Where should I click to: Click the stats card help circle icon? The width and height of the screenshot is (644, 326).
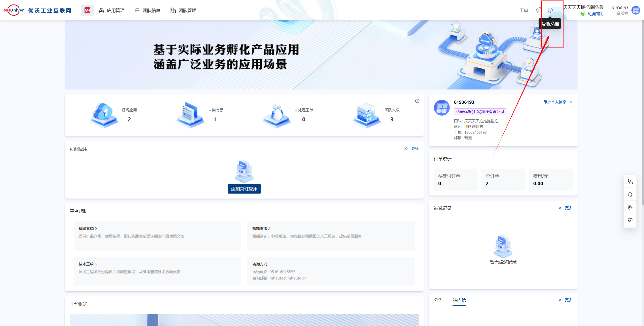click(417, 101)
